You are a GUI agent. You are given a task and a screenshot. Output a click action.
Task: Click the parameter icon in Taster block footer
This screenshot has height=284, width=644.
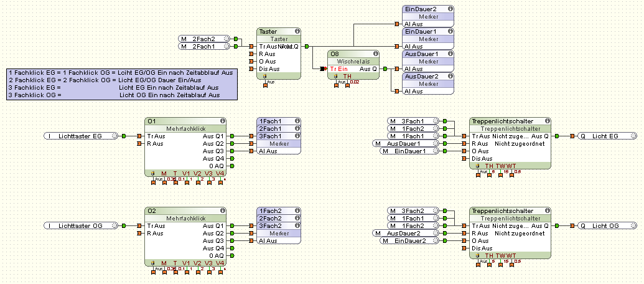266,76
